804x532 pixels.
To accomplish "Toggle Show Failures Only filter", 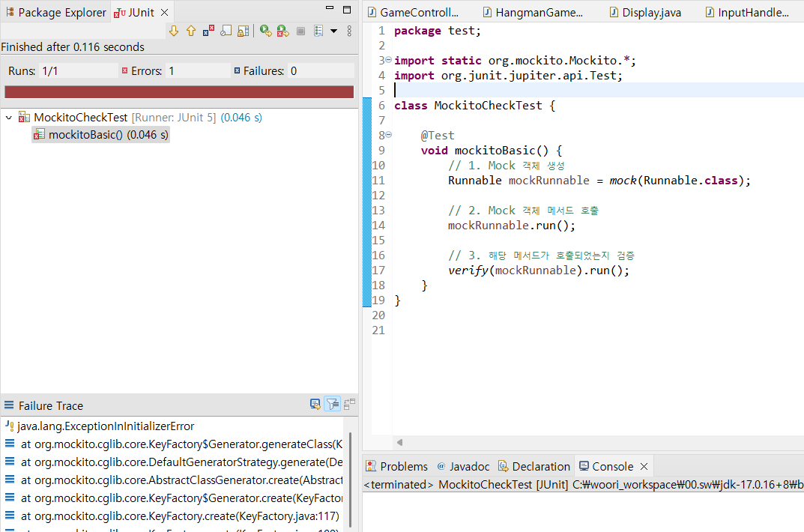I will tap(208, 31).
